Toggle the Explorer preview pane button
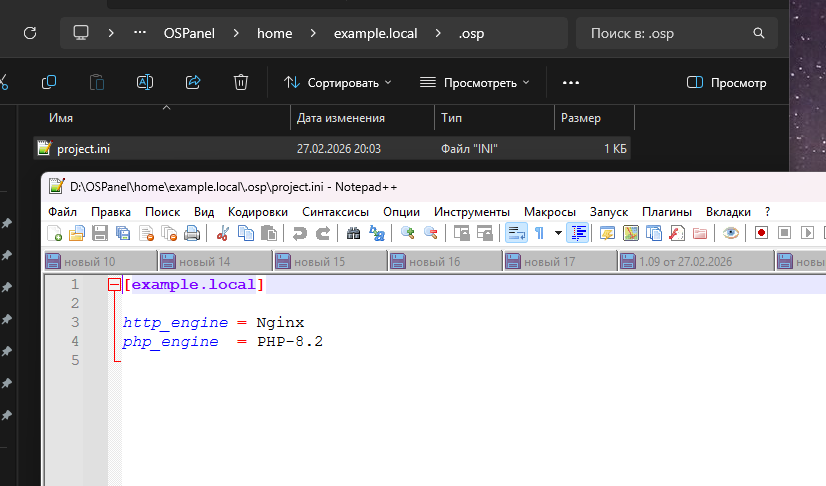The height and width of the screenshot is (486, 826). pyautogui.click(x=727, y=83)
